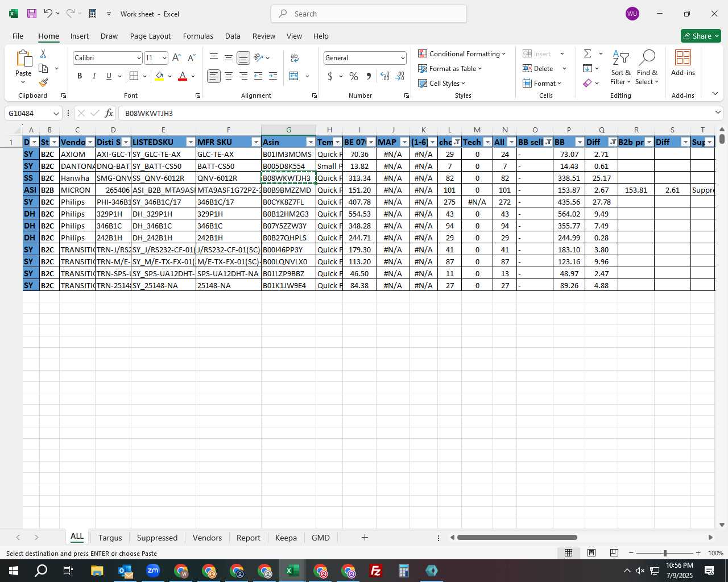Click Find & Select button
Screen dimensions: 728x582
(x=647, y=67)
